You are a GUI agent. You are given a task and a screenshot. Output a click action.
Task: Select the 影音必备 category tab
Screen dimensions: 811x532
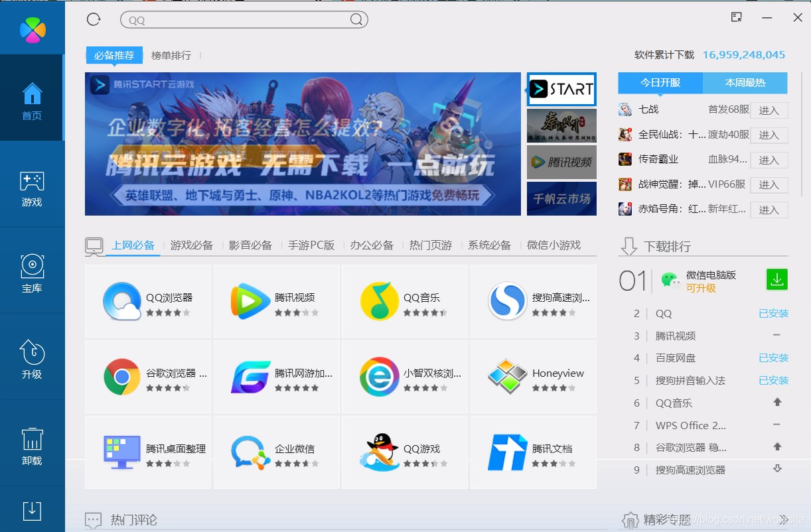click(x=251, y=245)
